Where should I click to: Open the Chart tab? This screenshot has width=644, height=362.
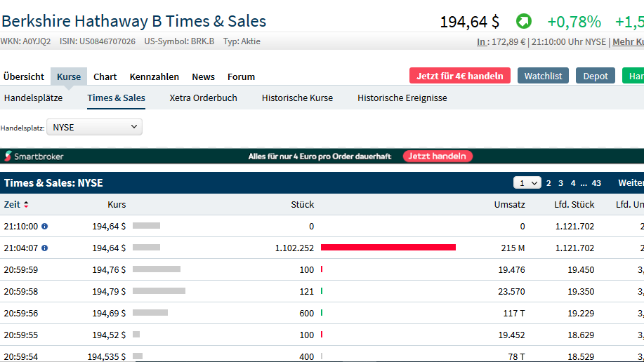(x=105, y=77)
